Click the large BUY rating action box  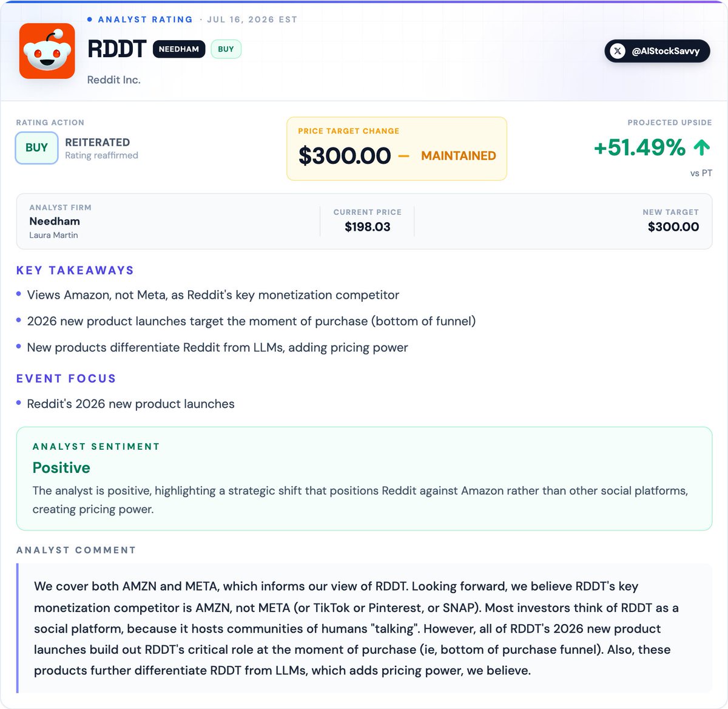(36, 148)
